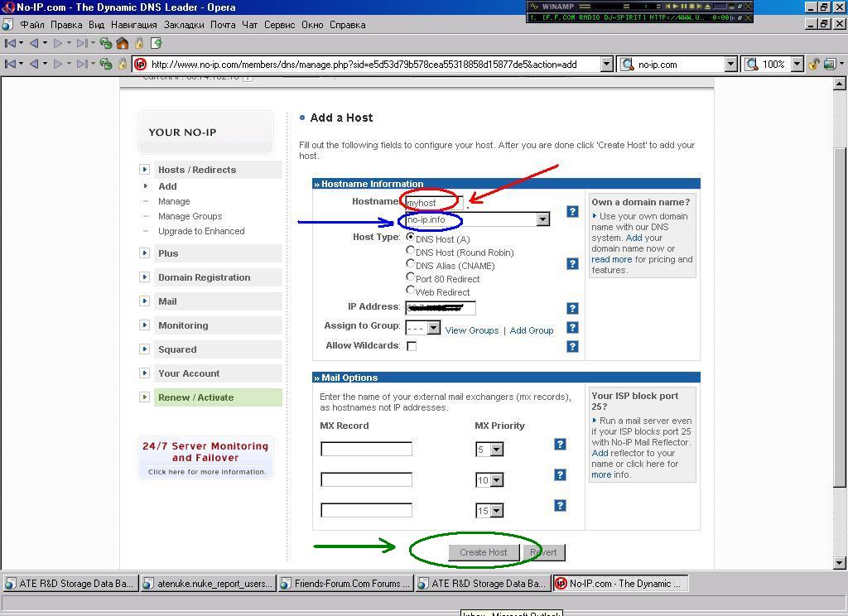Click the padlock wand icon in upper toolbar
Screen dimensions: 848x616
139,43
